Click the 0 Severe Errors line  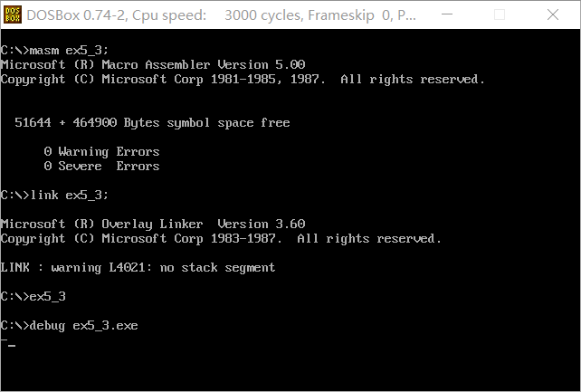[101, 167]
